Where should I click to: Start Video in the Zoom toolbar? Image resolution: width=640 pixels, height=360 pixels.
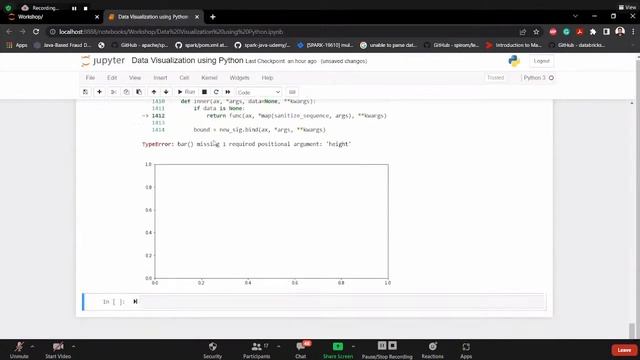point(58,350)
